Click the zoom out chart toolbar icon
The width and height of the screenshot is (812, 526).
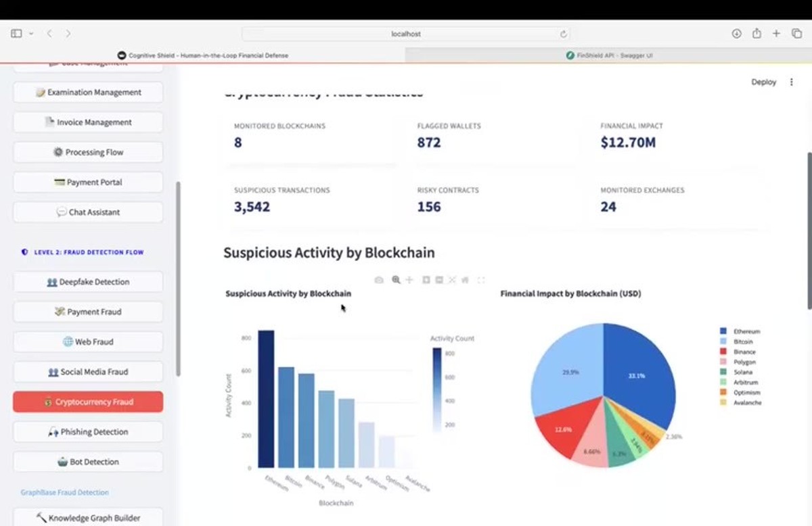[x=439, y=280]
